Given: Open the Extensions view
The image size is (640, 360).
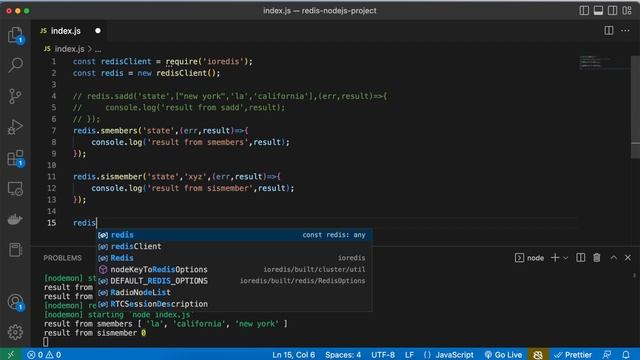Looking at the screenshot, I should point(15,158).
